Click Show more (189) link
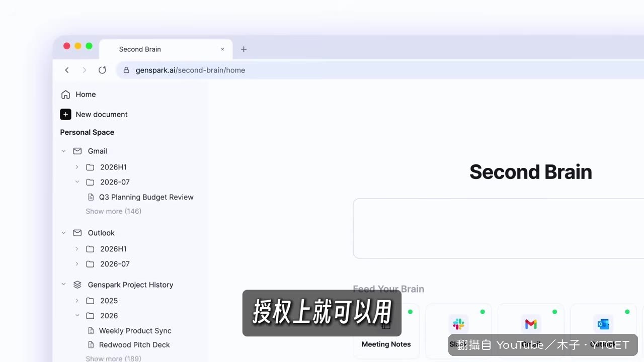This screenshot has height=362, width=644. [x=113, y=358]
